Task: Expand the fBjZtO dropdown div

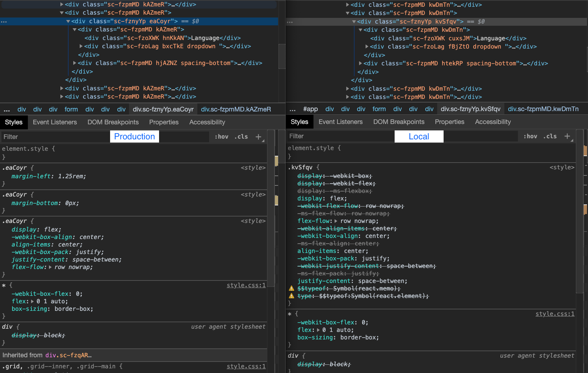Action: pyautogui.click(x=367, y=47)
